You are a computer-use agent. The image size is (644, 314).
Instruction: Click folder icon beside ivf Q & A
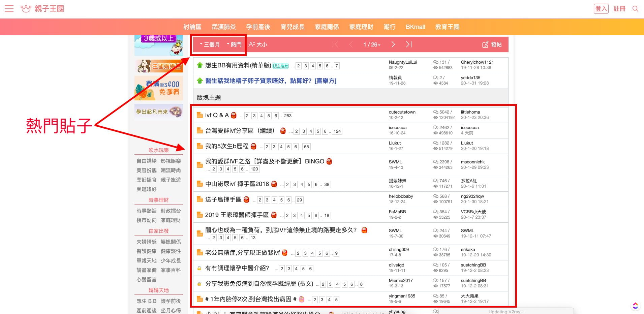click(200, 115)
